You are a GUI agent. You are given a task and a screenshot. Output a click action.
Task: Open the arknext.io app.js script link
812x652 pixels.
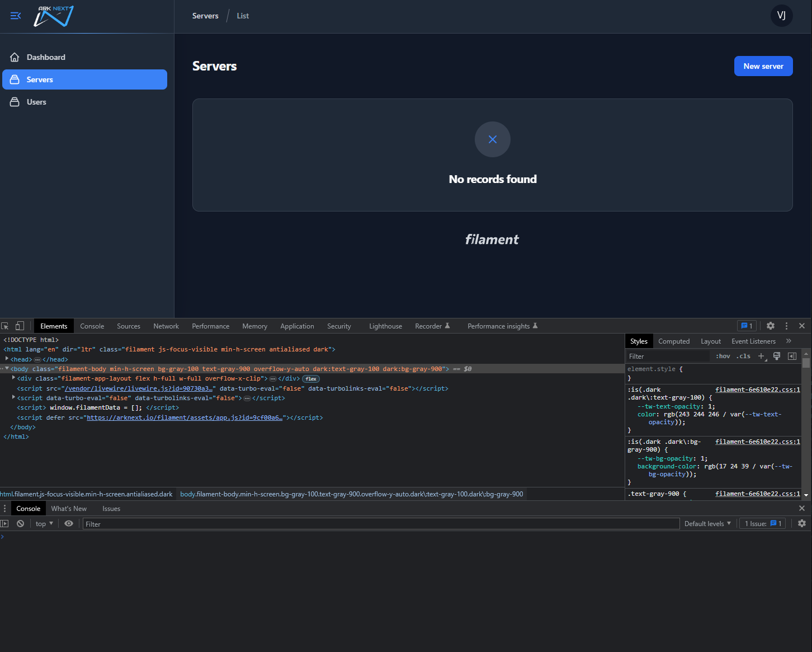tap(185, 418)
